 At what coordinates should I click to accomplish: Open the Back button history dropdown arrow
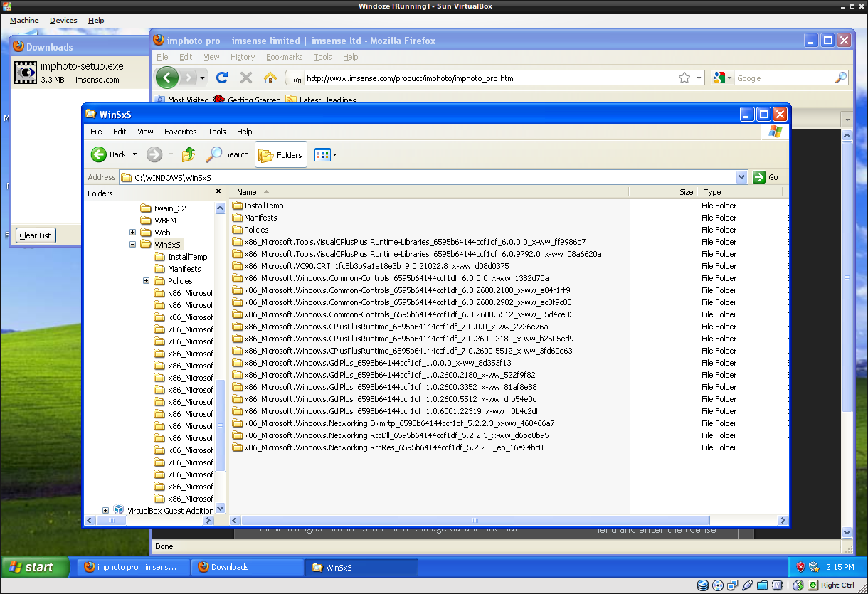coord(134,154)
